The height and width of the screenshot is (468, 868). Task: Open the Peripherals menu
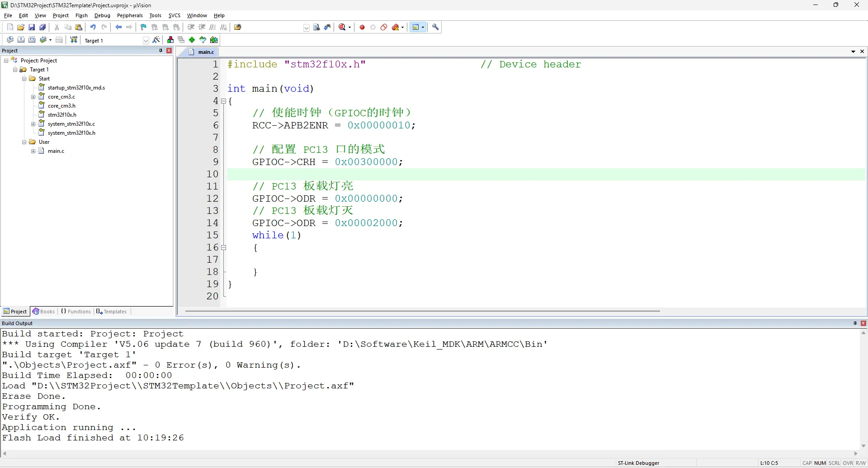pos(130,15)
